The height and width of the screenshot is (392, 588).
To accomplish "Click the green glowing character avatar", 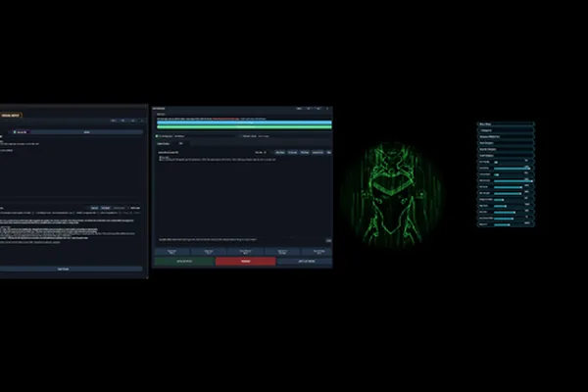I will coord(391,194).
